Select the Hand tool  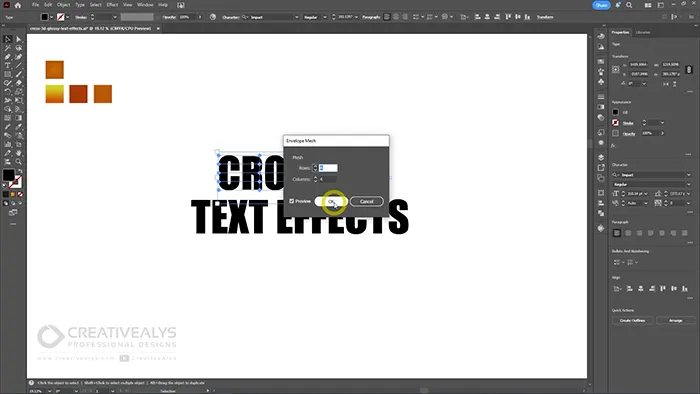tap(19, 153)
